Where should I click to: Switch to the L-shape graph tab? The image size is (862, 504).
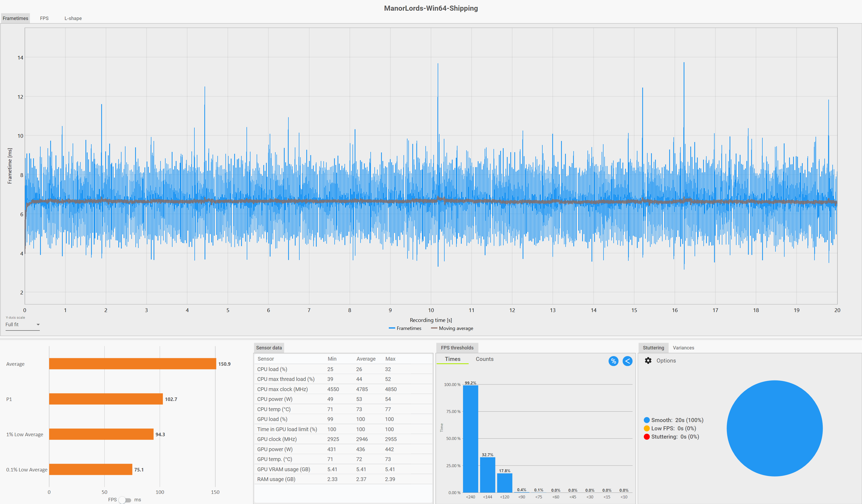(x=73, y=18)
